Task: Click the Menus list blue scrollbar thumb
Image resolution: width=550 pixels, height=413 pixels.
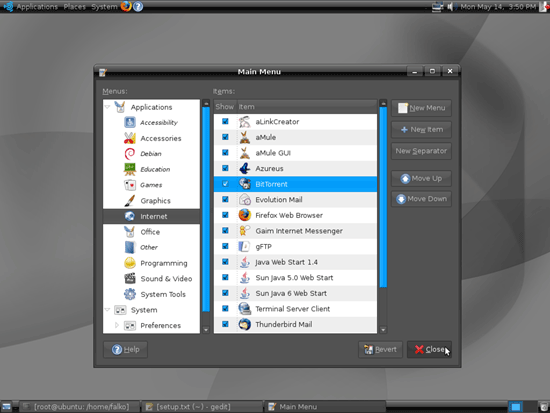Action: (x=206, y=209)
